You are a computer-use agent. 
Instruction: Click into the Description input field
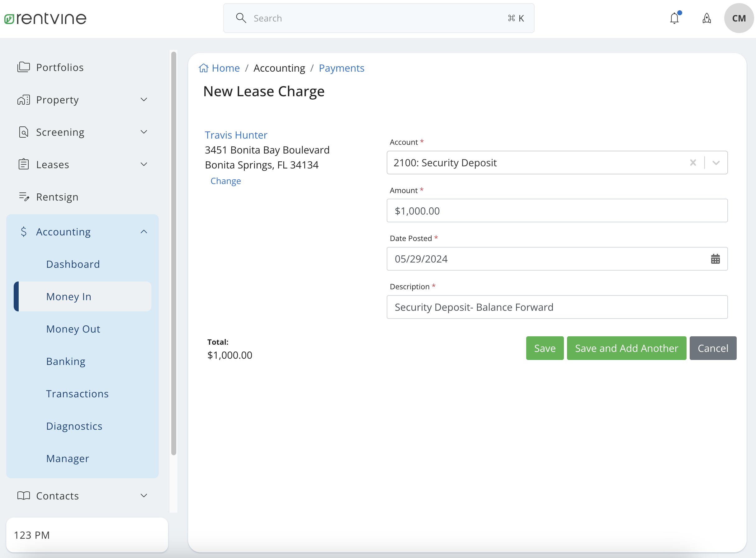(557, 307)
